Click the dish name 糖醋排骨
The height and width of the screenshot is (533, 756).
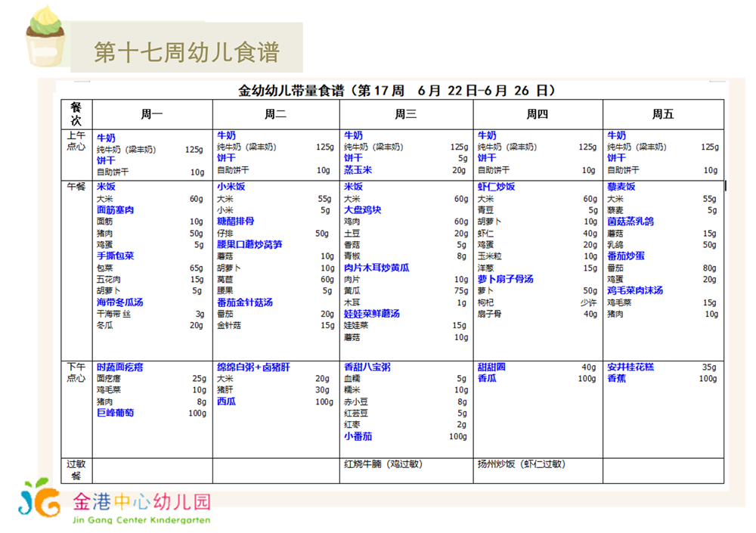click(235, 221)
